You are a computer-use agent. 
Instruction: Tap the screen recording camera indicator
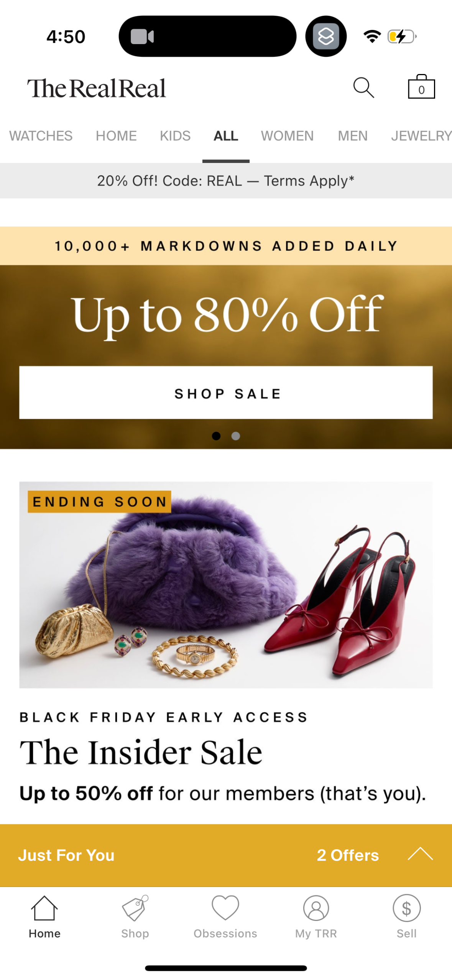coord(142,36)
